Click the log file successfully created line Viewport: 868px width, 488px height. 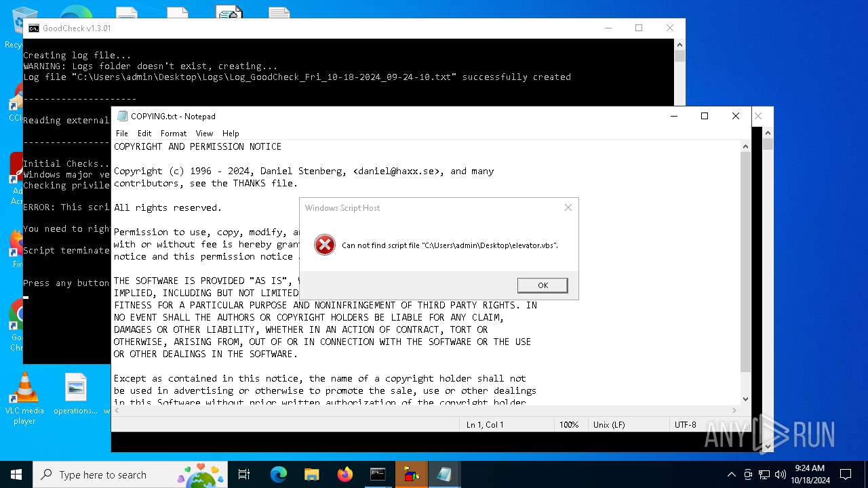[x=297, y=77]
